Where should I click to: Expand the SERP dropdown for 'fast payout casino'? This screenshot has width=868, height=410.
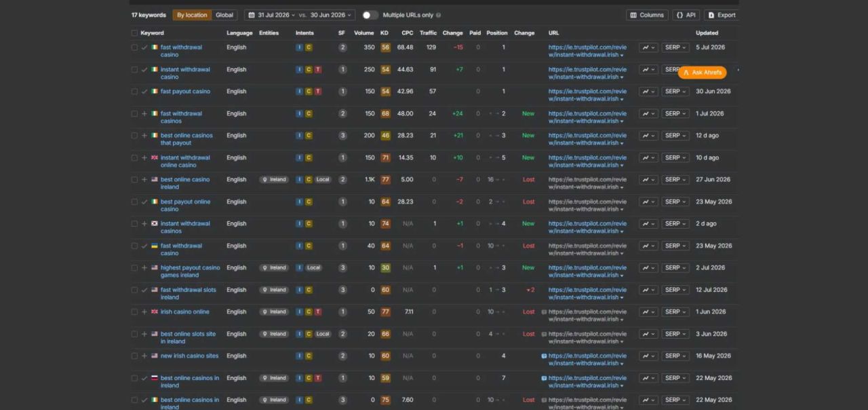click(x=675, y=92)
